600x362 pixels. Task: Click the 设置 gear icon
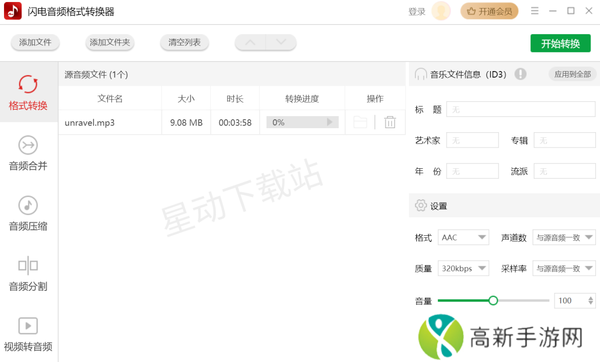click(x=421, y=205)
